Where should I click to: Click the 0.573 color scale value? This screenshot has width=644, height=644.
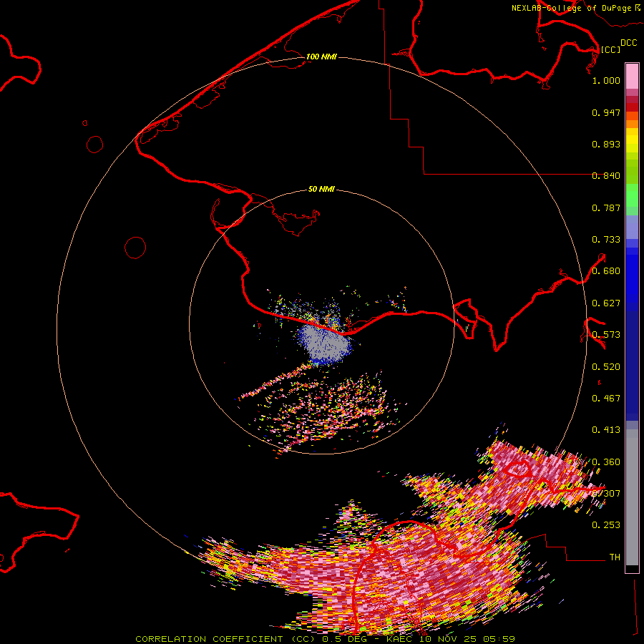pos(606,335)
